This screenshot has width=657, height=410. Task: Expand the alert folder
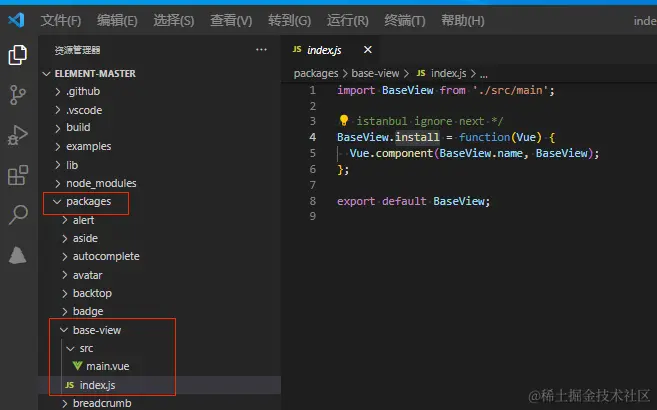click(65, 220)
